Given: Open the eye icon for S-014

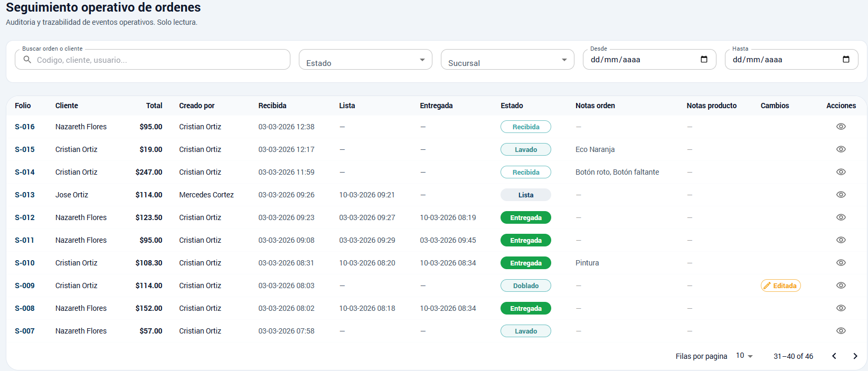Looking at the screenshot, I should pyautogui.click(x=841, y=172).
